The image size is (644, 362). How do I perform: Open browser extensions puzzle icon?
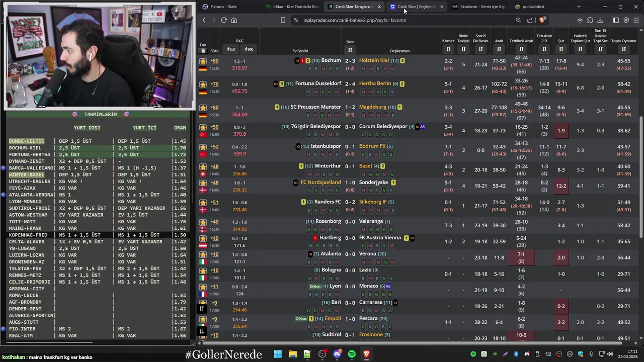click(590, 20)
